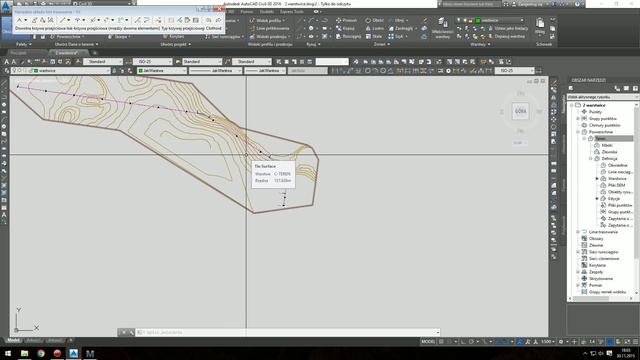The height and width of the screenshot is (360, 640).
Task: Open Express Tools ribbon tab
Action: [x=291, y=12]
